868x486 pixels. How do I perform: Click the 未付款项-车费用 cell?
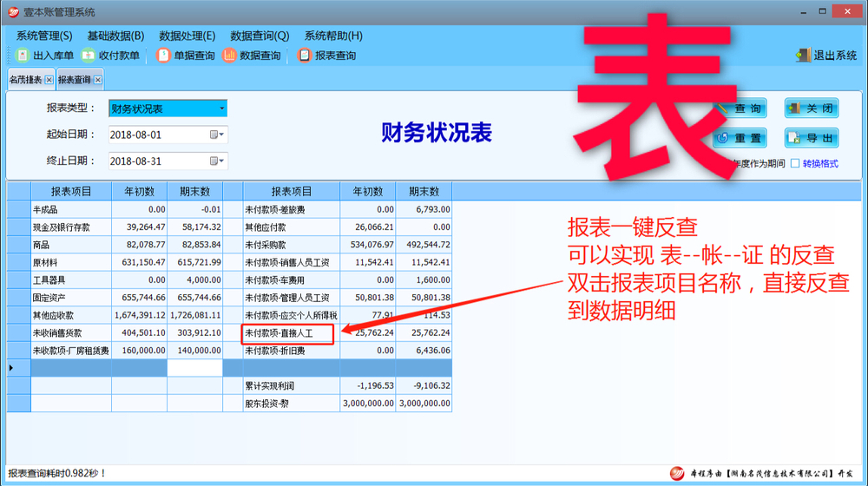coord(291,280)
